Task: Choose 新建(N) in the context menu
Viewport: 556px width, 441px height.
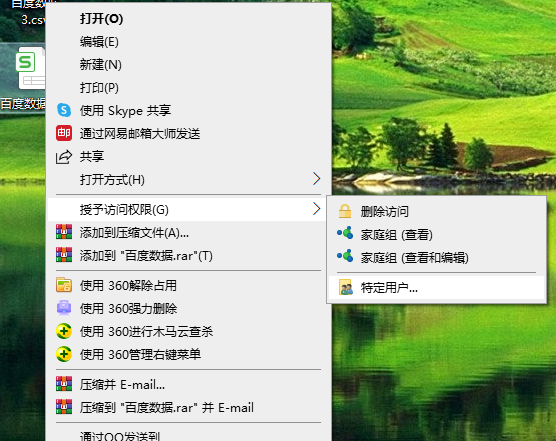Action: tap(101, 65)
